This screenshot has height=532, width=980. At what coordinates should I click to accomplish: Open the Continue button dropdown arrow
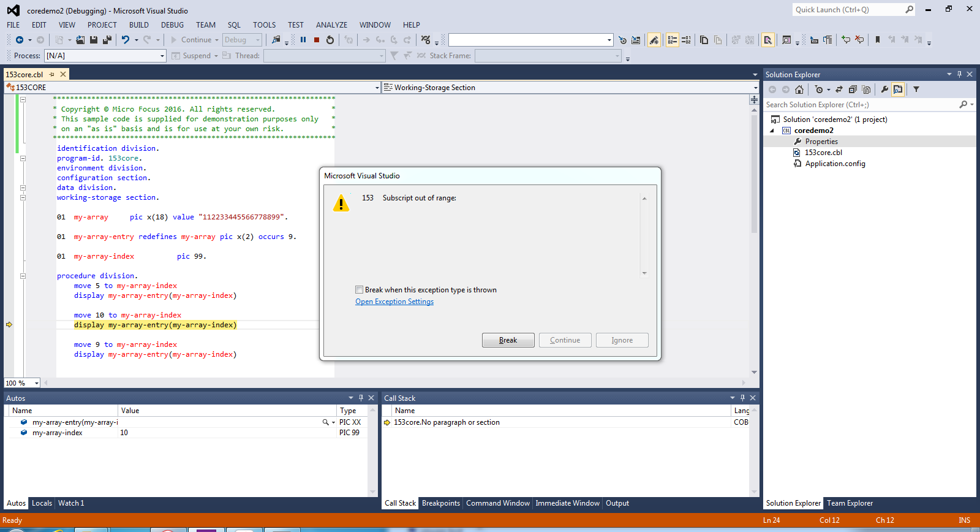(217, 40)
